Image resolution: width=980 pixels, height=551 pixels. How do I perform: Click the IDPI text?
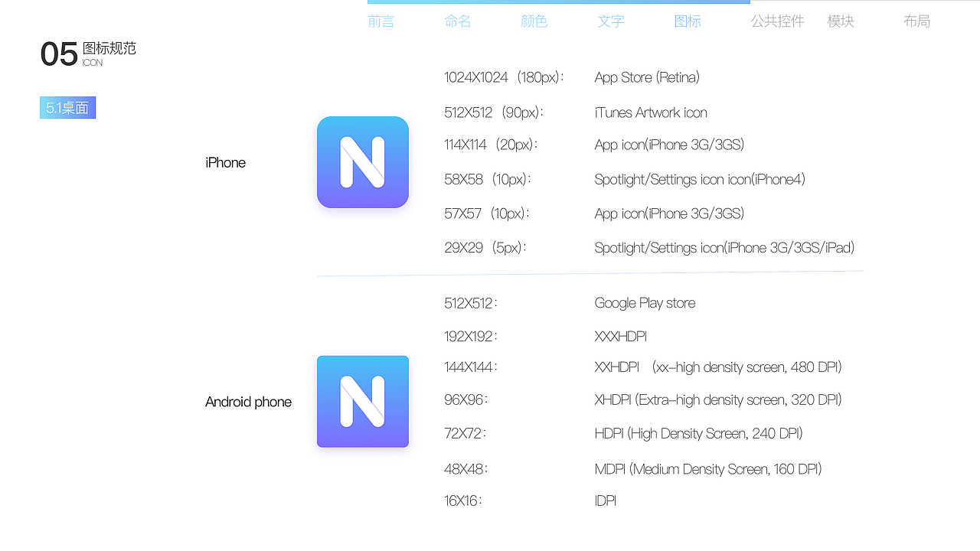pos(606,501)
